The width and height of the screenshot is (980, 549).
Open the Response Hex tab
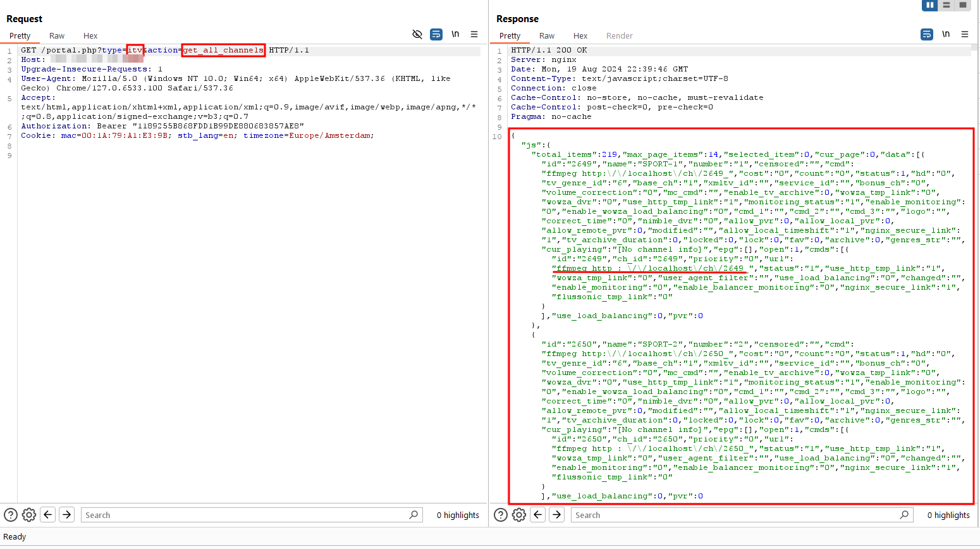coord(580,36)
